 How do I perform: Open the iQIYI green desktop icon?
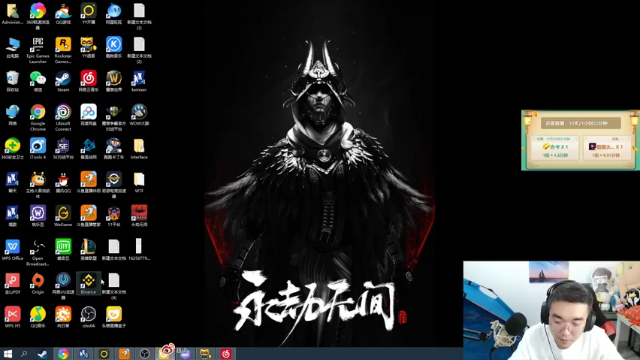coord(63,249)
